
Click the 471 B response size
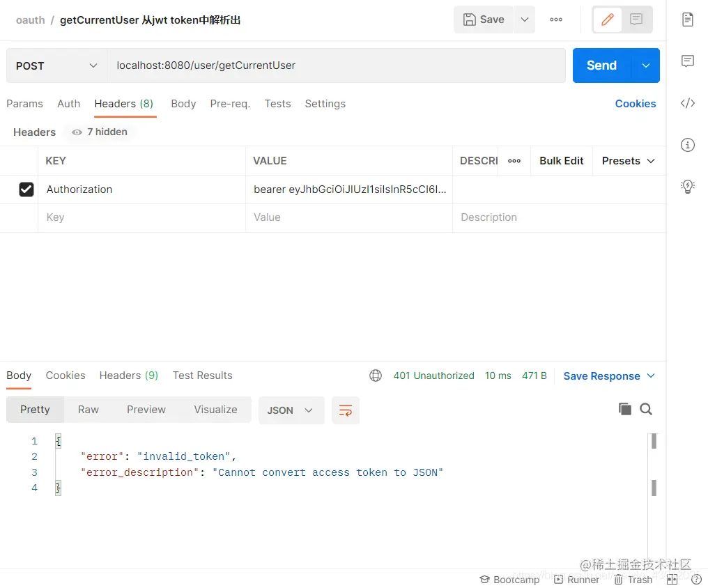(534, 376)
